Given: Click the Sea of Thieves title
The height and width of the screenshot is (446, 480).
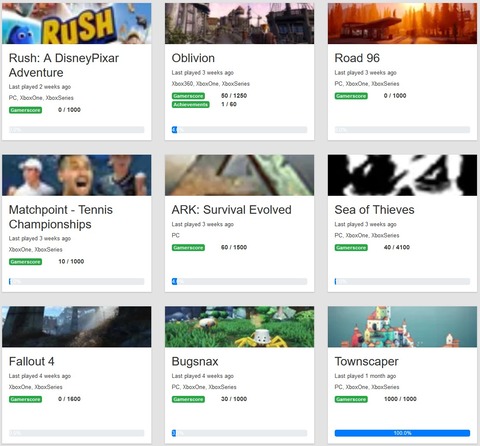Looking at the screenshot, I should (374, 210).
